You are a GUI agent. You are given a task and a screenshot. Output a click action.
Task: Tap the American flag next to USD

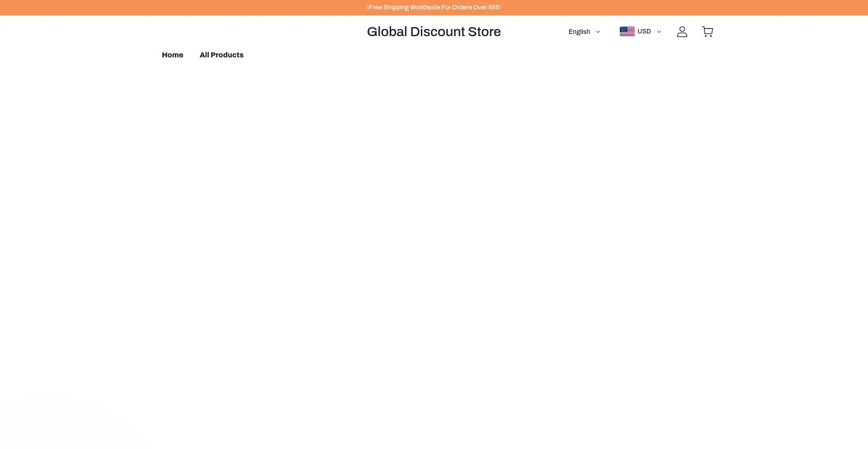pos(627,32)
